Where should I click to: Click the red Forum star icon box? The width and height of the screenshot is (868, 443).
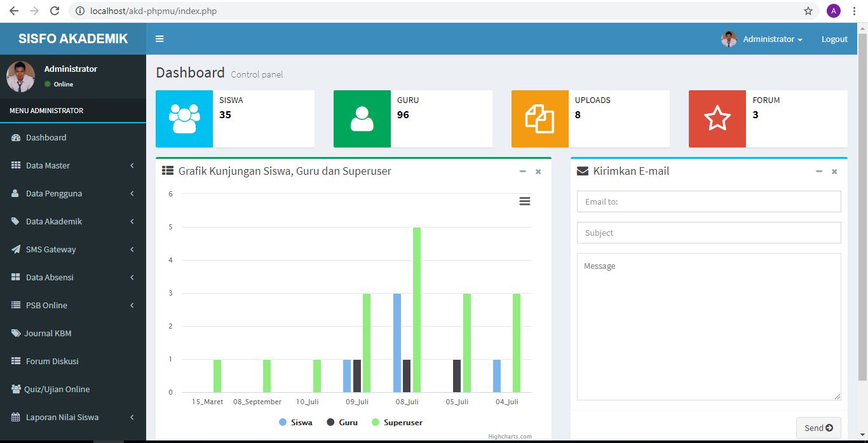(x=717, y=119)
